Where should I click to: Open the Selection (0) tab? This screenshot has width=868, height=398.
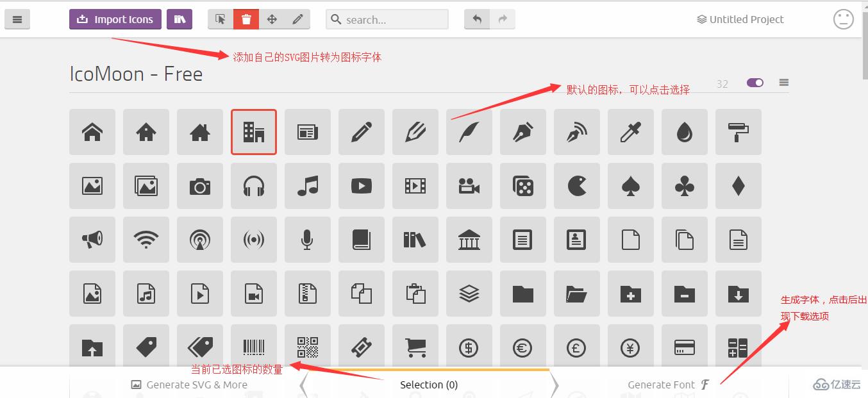[x=429, y=385]
